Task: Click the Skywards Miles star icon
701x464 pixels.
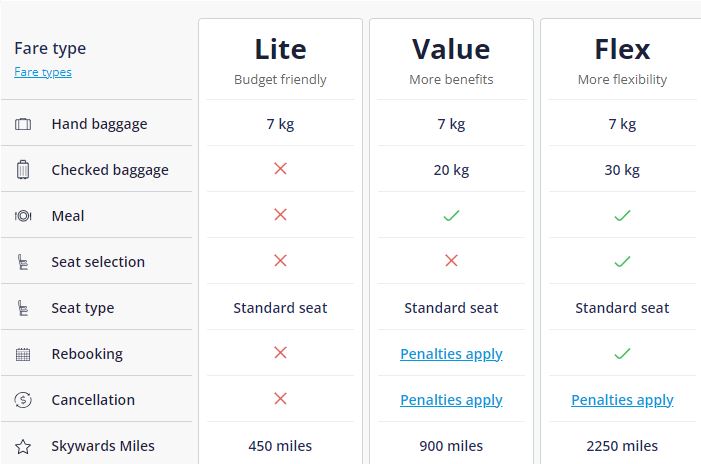Action: click(23, 446)
